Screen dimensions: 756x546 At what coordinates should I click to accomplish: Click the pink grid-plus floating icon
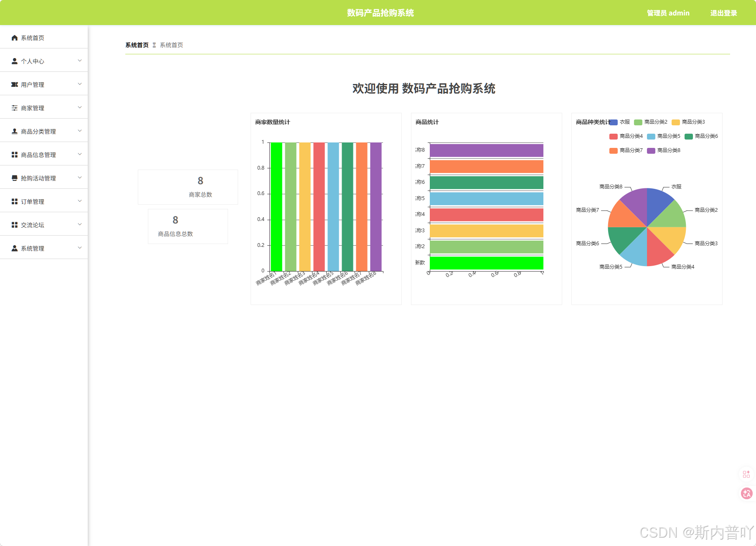click(x=746, y=474)
